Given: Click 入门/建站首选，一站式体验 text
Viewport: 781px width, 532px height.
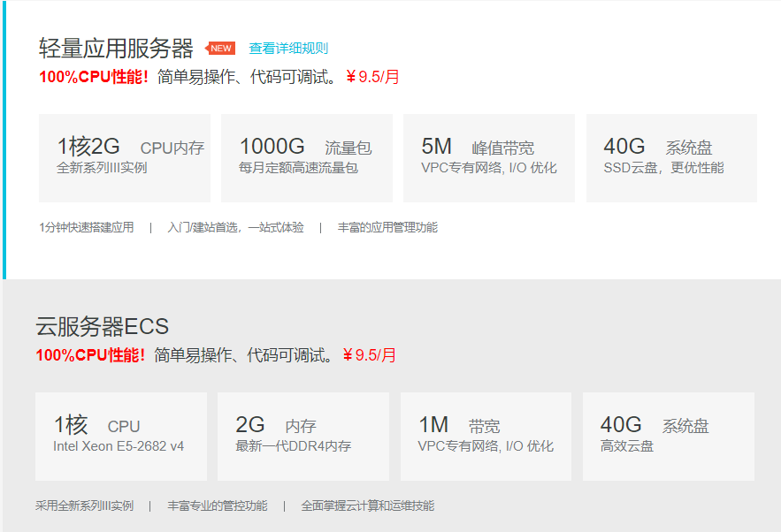Looking at the screenshot, I should [235, 227].
